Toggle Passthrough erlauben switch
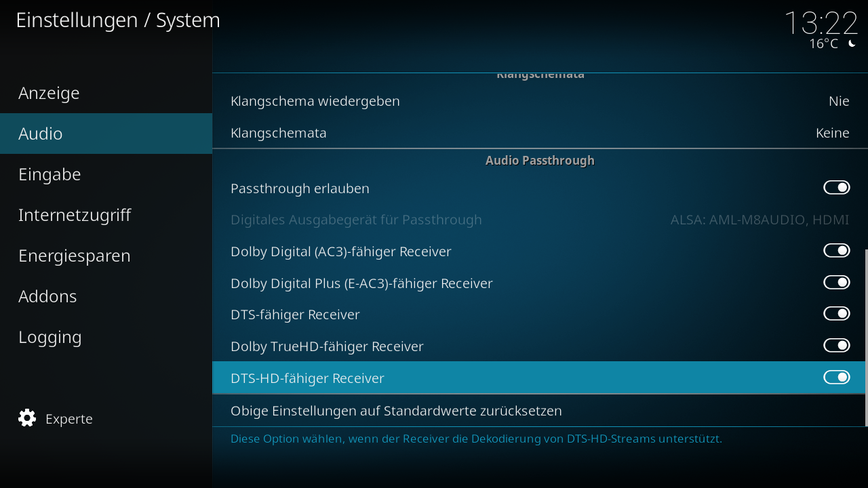This screenshot has height=488, width=868. 837,188
